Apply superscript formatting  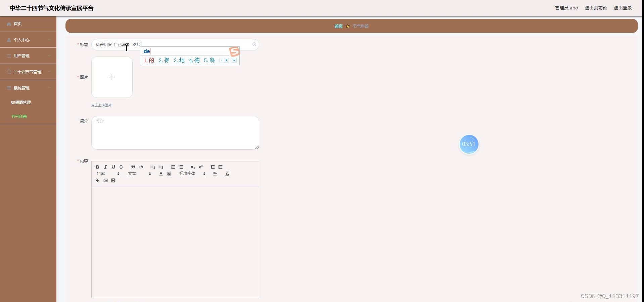[200, 167]
